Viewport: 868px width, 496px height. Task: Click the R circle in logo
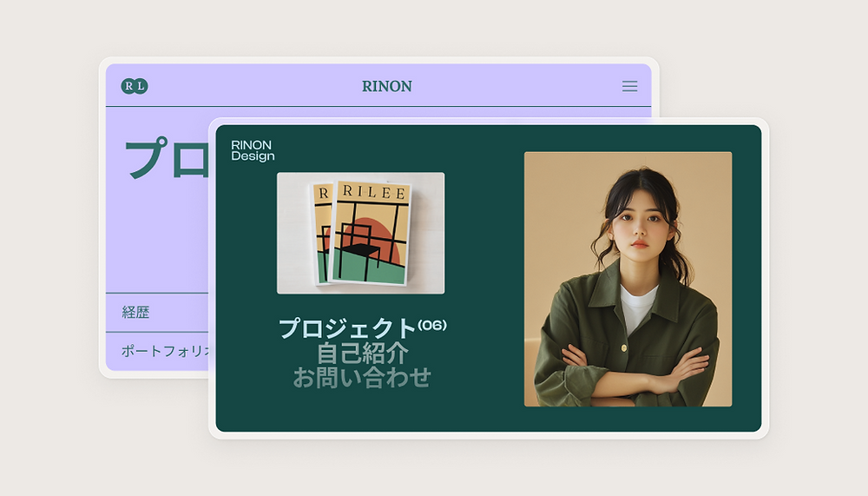[x=128, y=86]
